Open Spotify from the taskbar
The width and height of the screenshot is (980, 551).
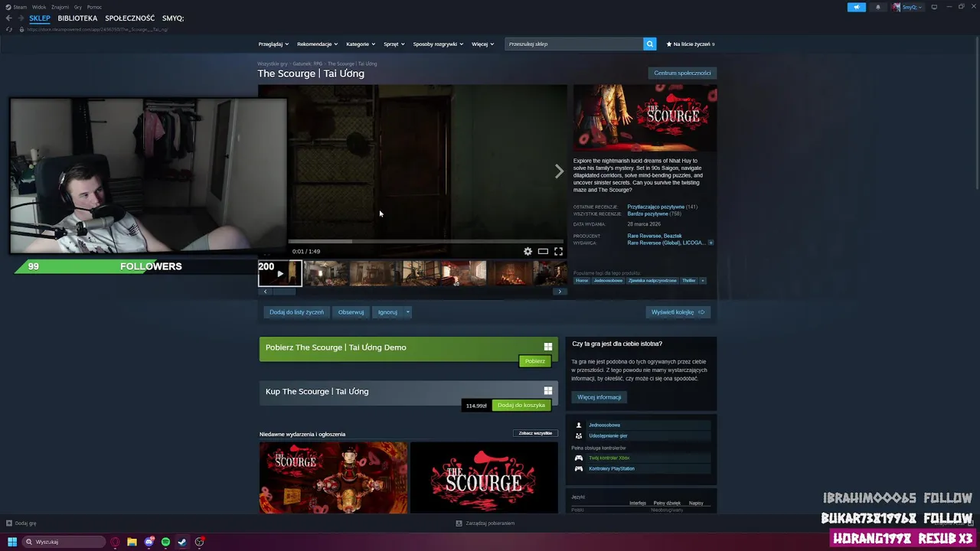pyautogui.click(x=165, y=542)
